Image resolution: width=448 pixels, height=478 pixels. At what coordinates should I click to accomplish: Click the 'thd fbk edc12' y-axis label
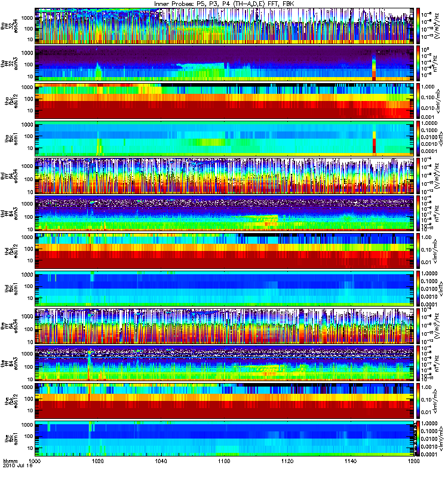coord(11,251)
